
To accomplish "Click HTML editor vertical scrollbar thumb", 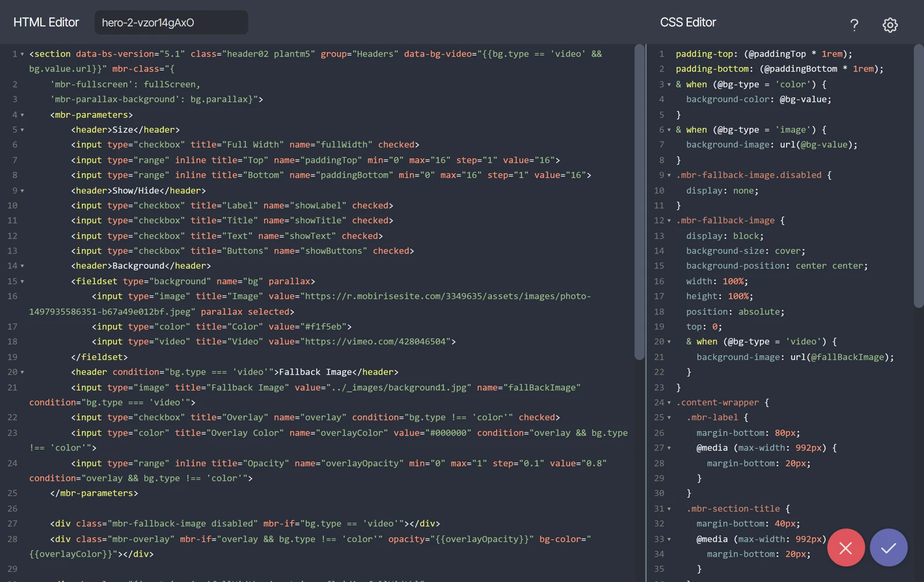I will click(x=639, y=202).
